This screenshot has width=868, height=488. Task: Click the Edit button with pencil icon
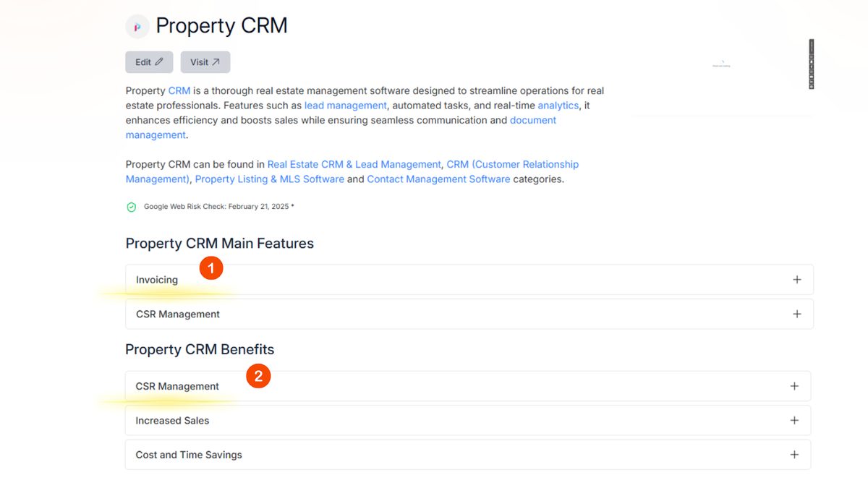coord(149,62)
